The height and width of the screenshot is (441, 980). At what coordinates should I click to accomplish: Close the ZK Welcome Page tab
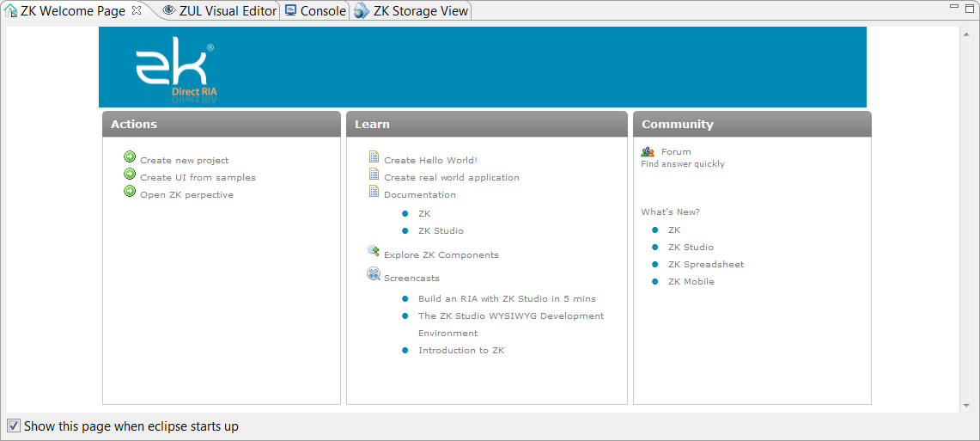click(137, 10)
